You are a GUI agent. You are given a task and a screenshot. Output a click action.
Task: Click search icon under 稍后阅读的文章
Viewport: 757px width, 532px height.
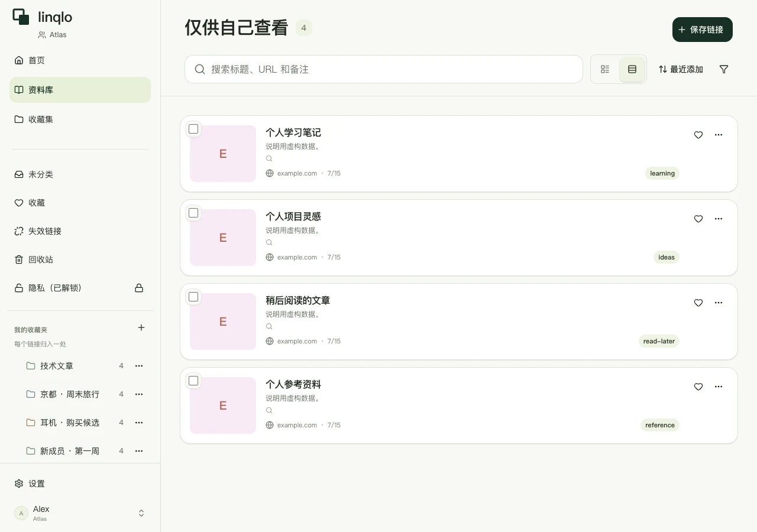pos(269,326)
